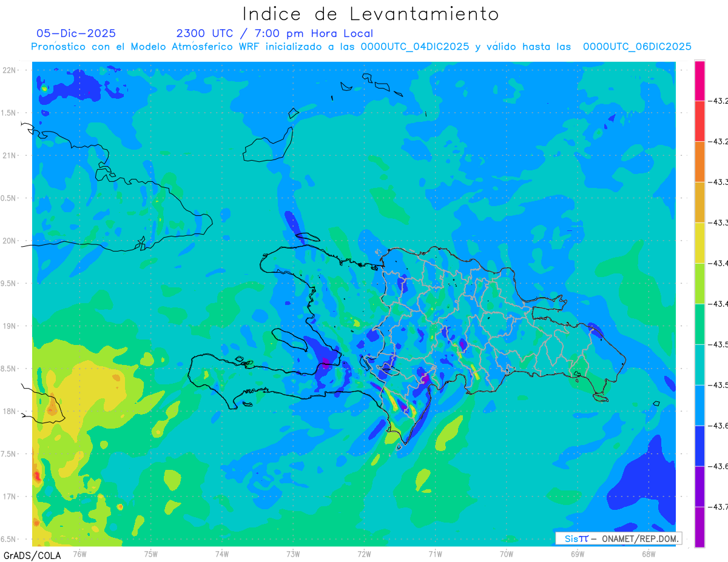Click the '1.5N' latitude tick label
Viewport: 728px width, 562px height.
click(9, 113)
